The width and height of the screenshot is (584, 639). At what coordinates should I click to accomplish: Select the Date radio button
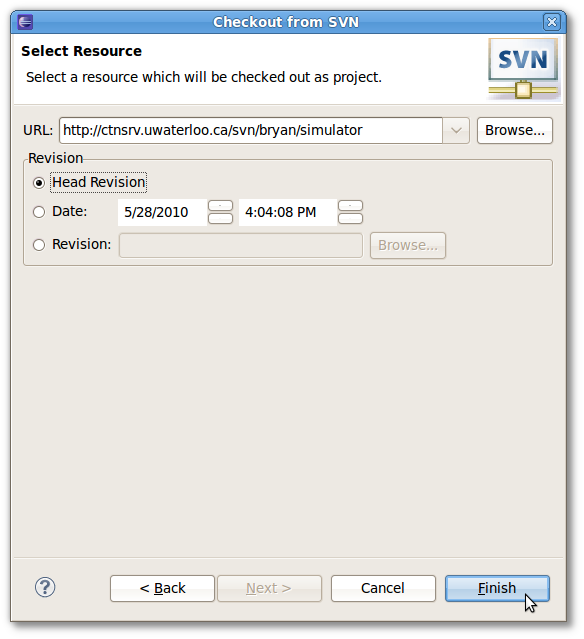(39, 212)
